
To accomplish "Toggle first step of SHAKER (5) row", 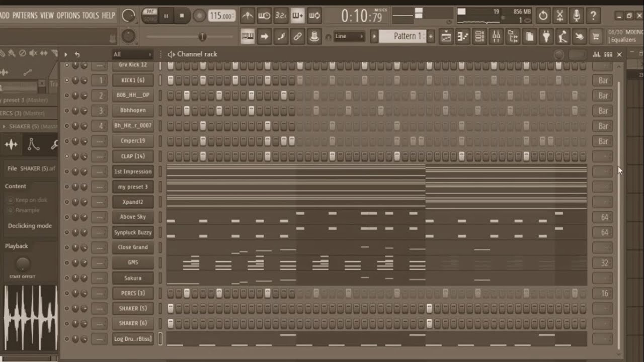I will click(171, 308).
